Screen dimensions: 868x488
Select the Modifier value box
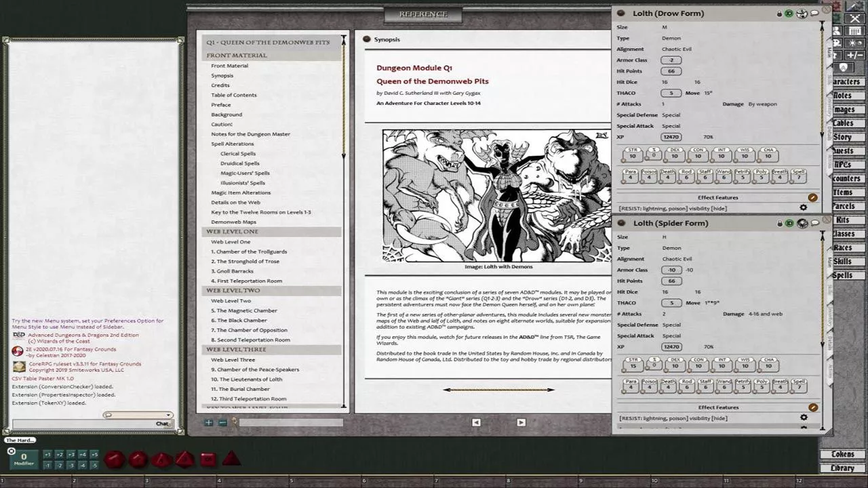click(24, 460)
